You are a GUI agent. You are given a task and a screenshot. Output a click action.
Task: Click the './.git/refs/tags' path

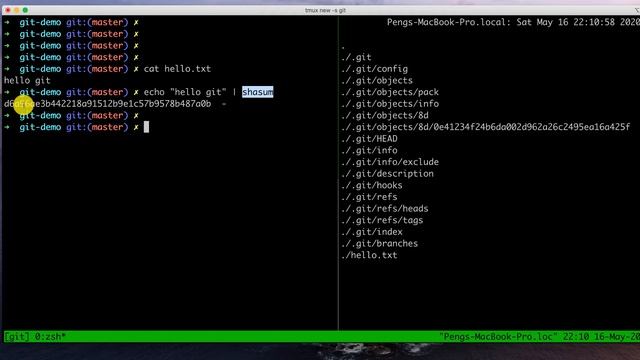coord(382,220)
